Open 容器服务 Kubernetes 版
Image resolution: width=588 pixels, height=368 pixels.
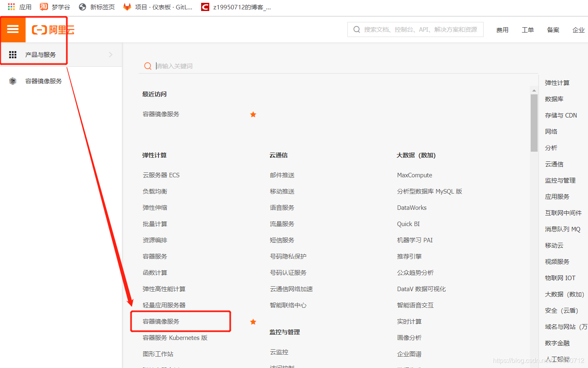(175, 338)
